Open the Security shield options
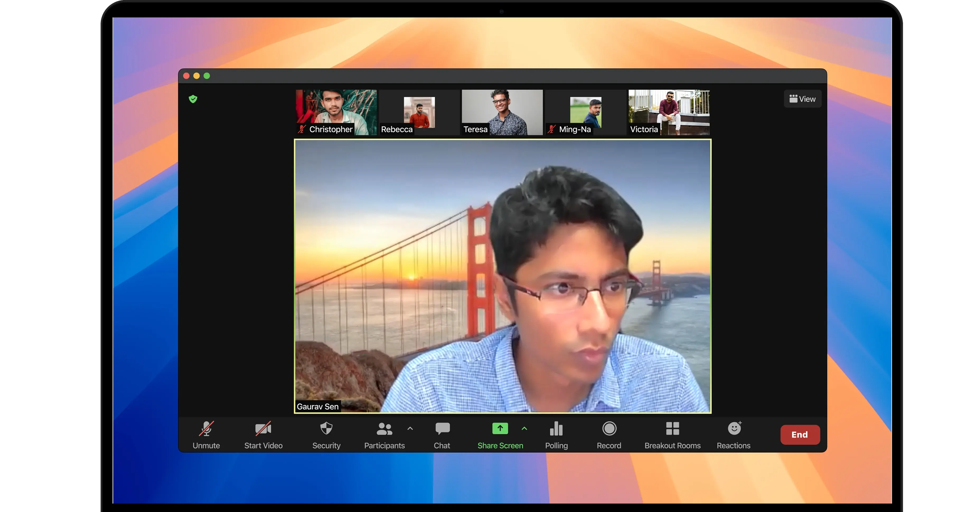The image size is (980, 512). [326, 429]
